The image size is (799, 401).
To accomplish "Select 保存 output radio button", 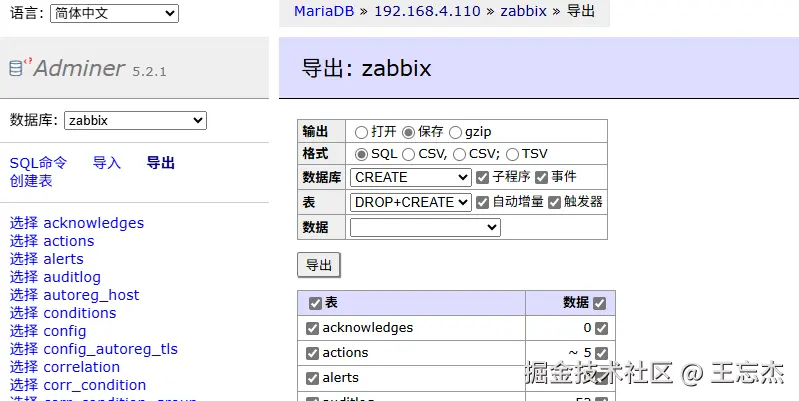I will [x=408, y=132].
